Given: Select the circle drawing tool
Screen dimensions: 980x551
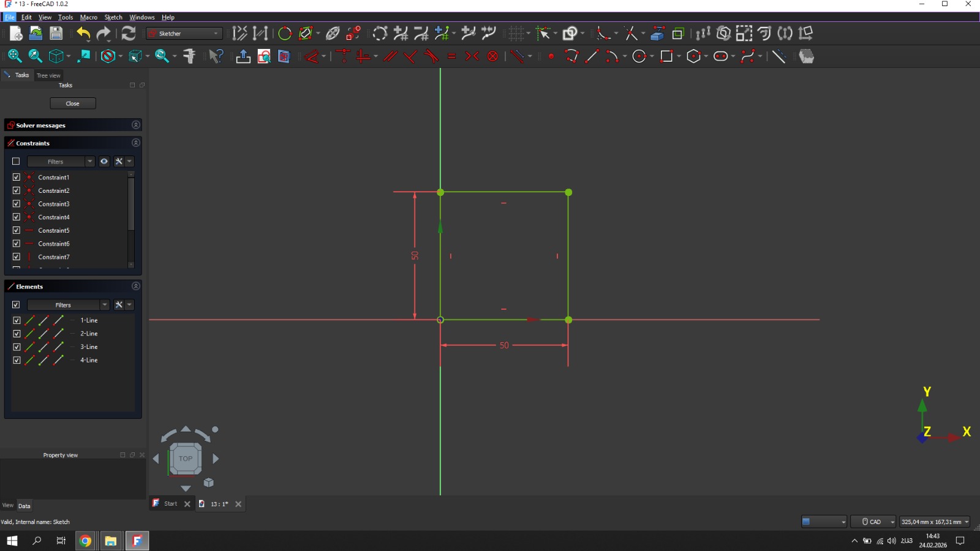Looking at the screenshot, I should coord(639,56).
